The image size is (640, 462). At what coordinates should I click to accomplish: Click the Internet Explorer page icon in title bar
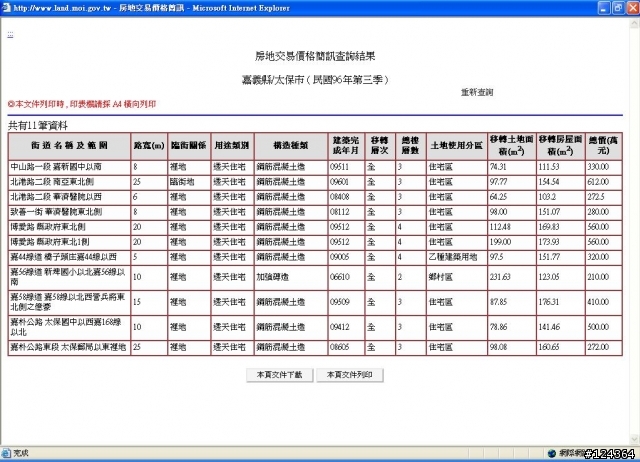pos(6,8)
